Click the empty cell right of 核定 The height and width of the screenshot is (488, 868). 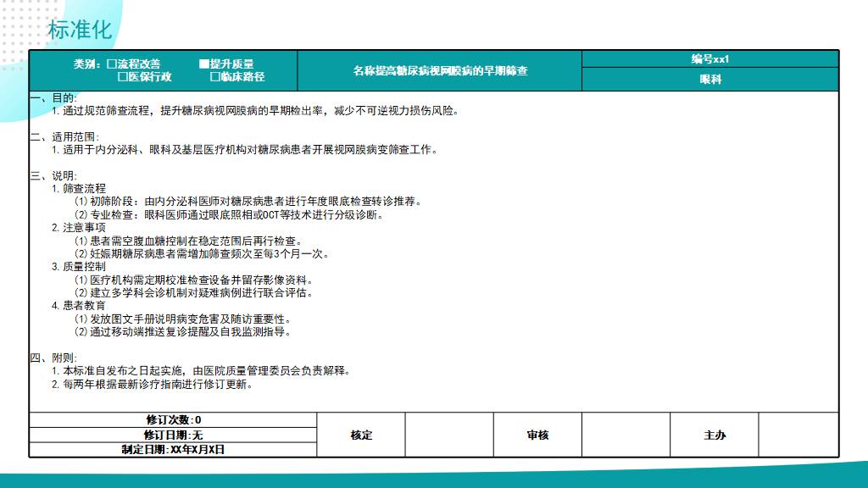click(449, 435)
